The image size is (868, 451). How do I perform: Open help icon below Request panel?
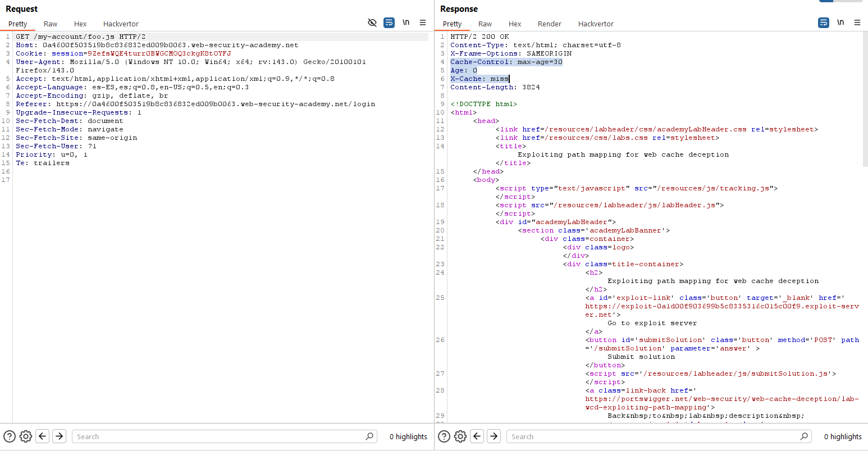point(10,436)
